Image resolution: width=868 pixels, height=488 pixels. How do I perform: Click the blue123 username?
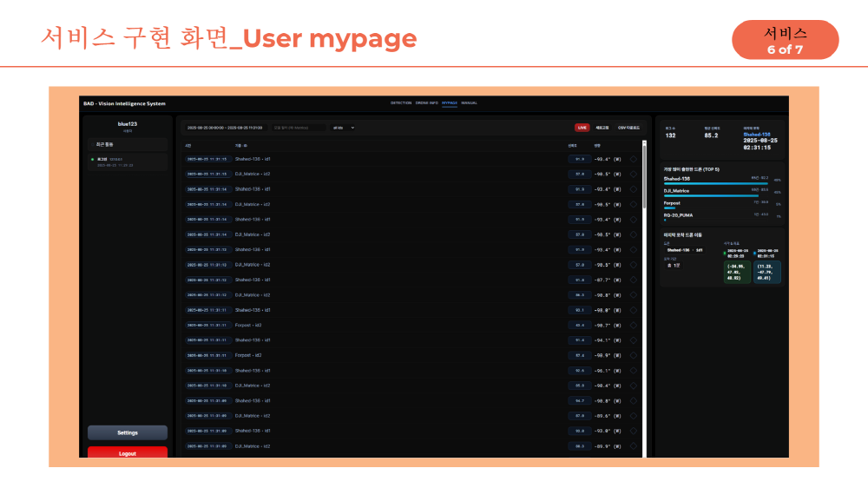(128, 124)
